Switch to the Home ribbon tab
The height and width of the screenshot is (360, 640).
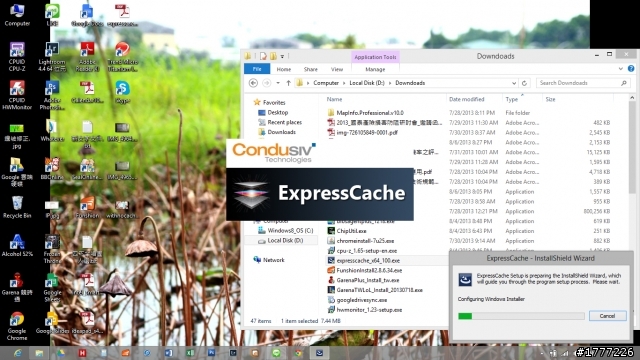click(284, 69)
